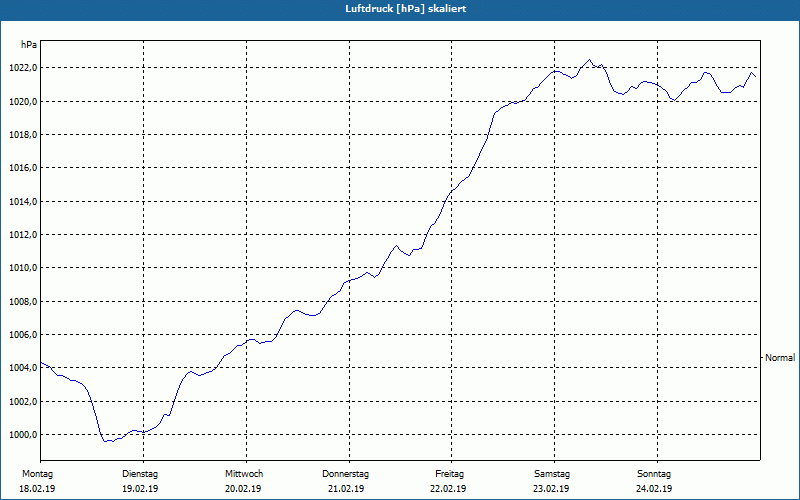Click the 'hPa' unit label
Screen dimensions: 800x500
click(29, 45)
